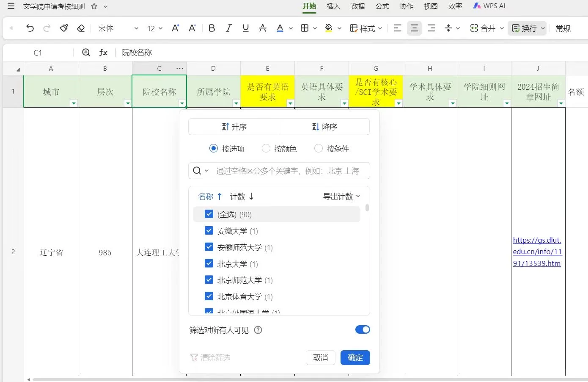Select the 按颜色 radio button
This screenshot has height=382, width=588.
point(266,148)
